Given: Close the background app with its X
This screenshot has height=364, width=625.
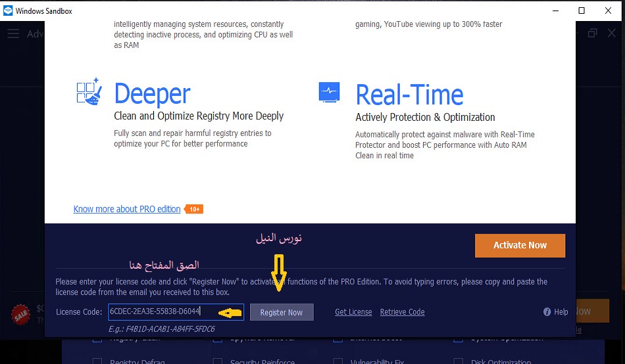Looking at the screenshot, I should coord(611,33).
